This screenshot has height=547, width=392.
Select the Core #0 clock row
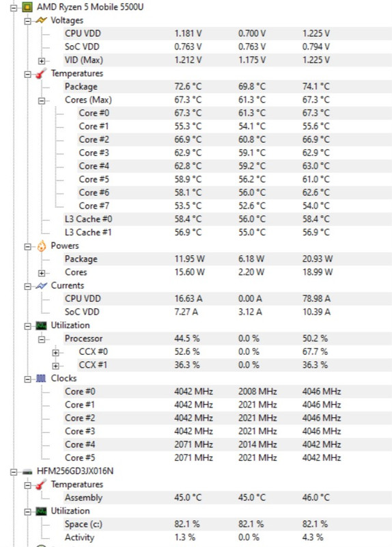[x=227, y=391]
